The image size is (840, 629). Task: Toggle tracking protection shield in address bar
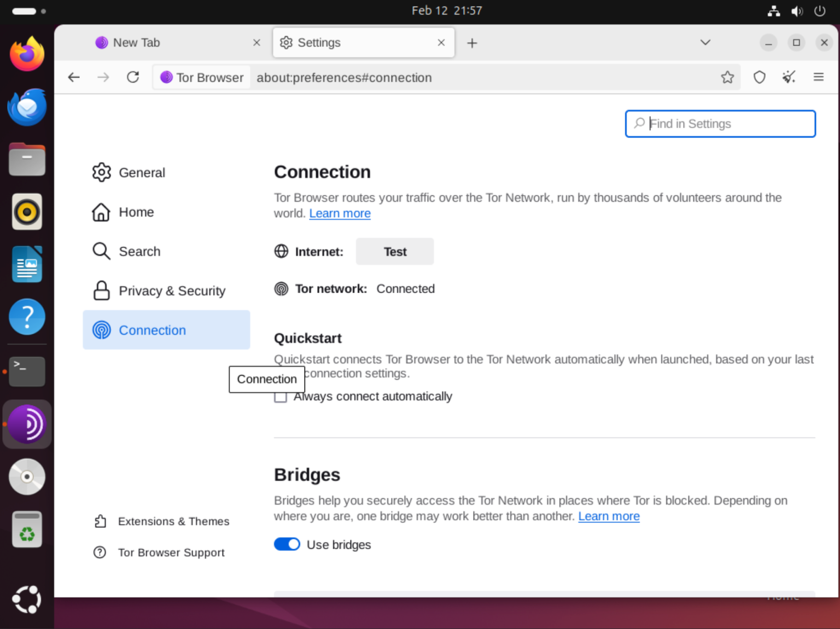point(759,77)
